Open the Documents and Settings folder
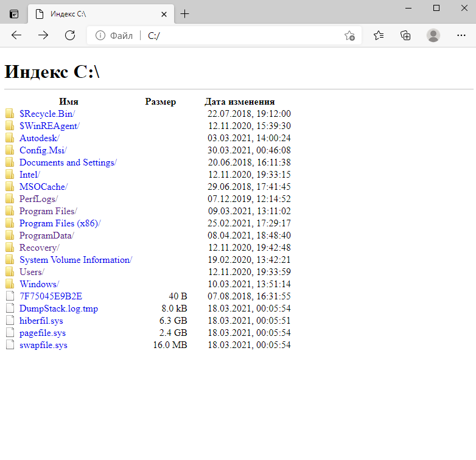This screenshot has height=460, width=476. point(66,162)
